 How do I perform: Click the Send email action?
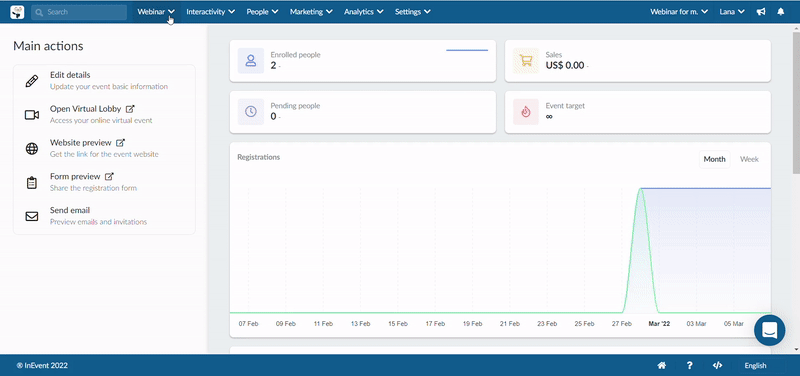pos(70,210)
